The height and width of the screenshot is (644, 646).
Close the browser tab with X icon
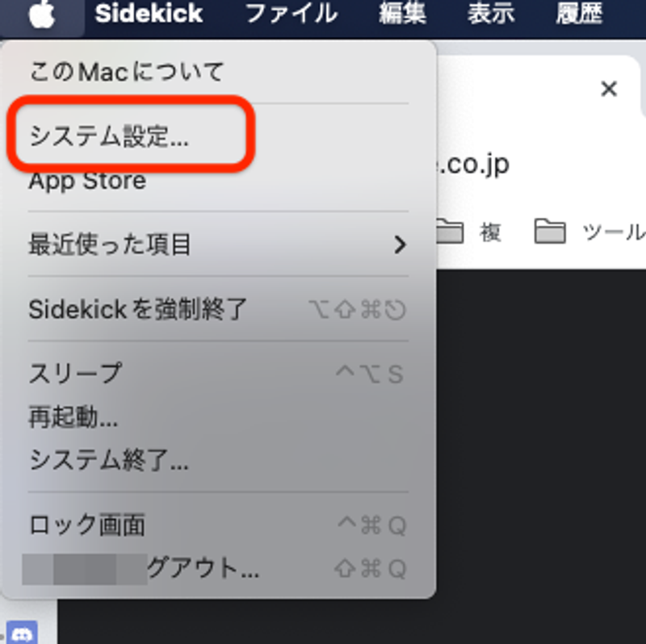point(609,89)
